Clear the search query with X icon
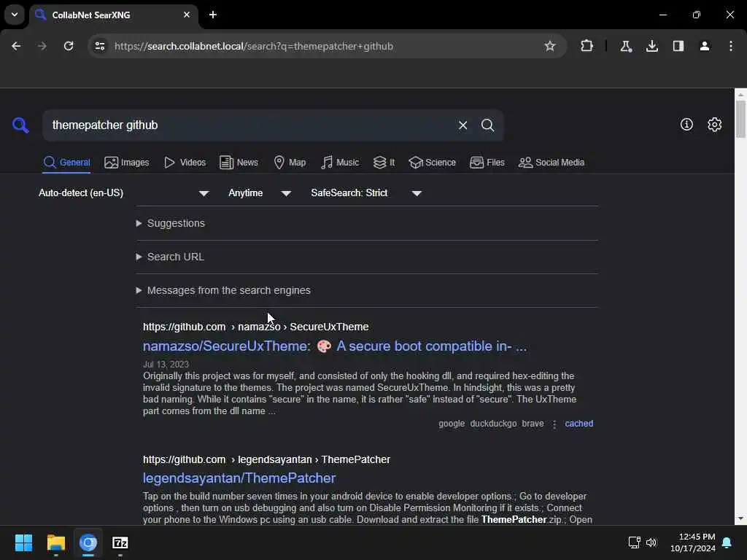The height and width of the screenshot is (560, 747). pyautogui.click(x=462, y=125)
